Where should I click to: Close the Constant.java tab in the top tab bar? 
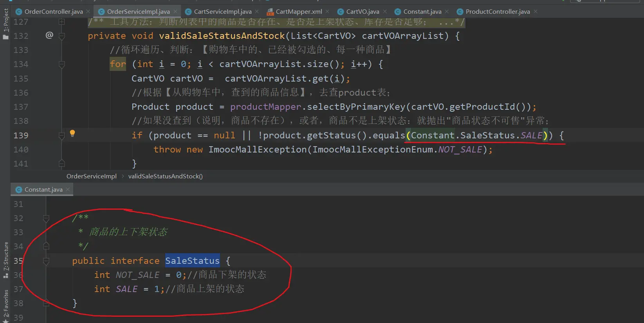coord(447,12)
